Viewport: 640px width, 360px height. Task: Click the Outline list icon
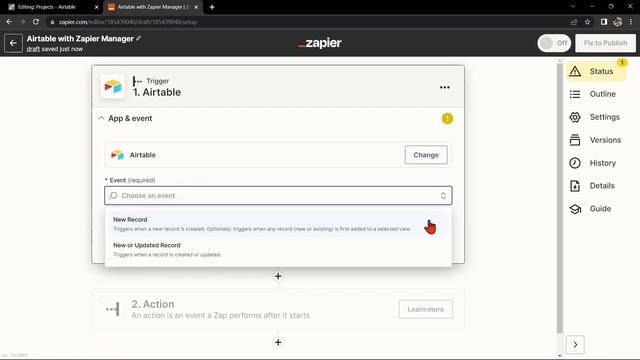[575, 94]
